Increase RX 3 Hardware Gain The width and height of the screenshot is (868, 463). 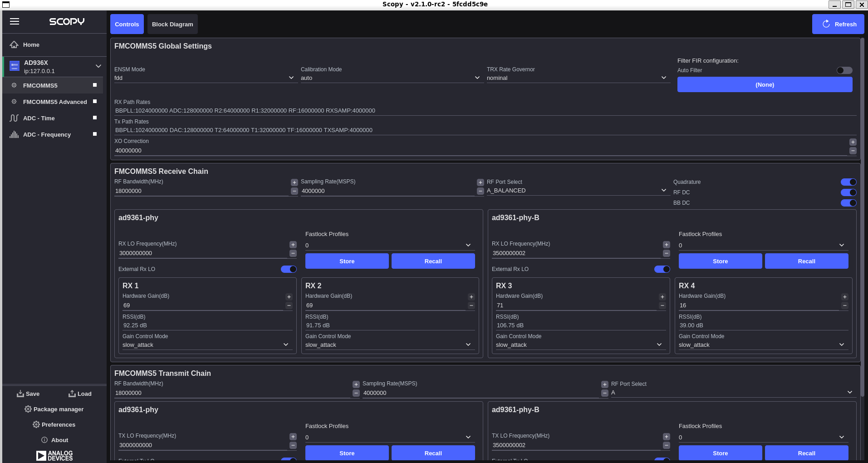pos(662,297)
